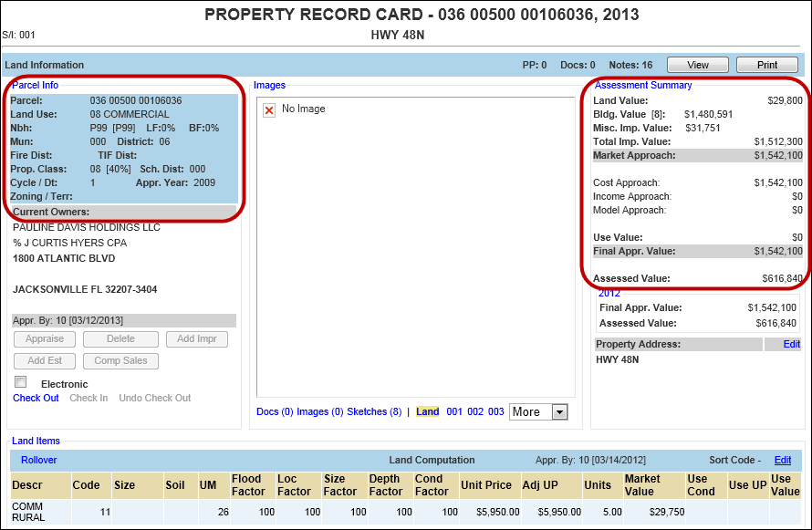Screen dimensions: 812x530
Task: Switch to card 002
Action: (474, 411)
